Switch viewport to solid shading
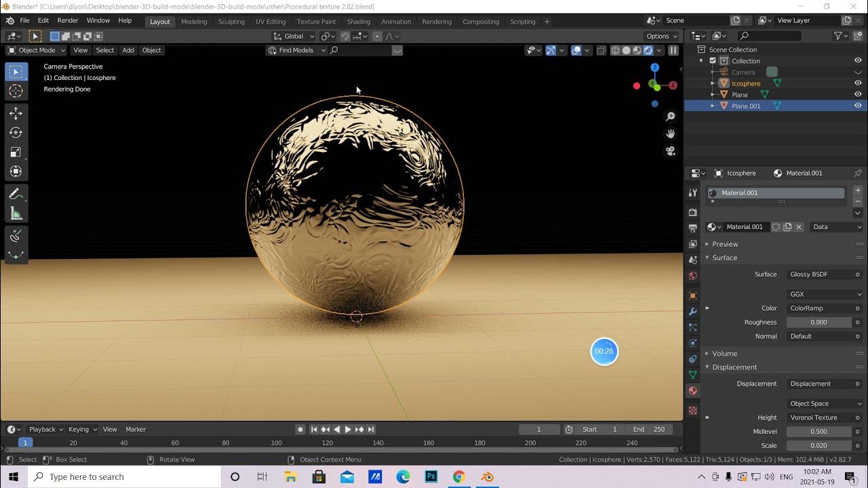868x488 pixels. pyautogui.click(x=627, y=50)
